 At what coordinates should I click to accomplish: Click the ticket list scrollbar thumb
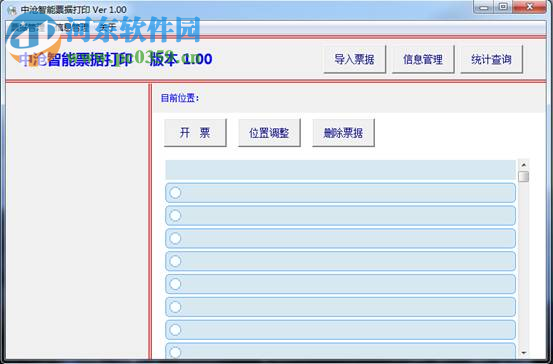click(x=524, y=176)
